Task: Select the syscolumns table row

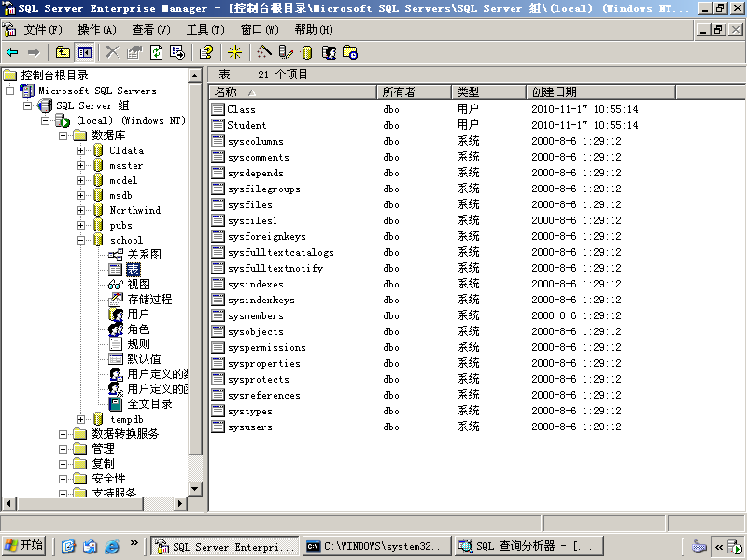Action: tap(476, 142)
